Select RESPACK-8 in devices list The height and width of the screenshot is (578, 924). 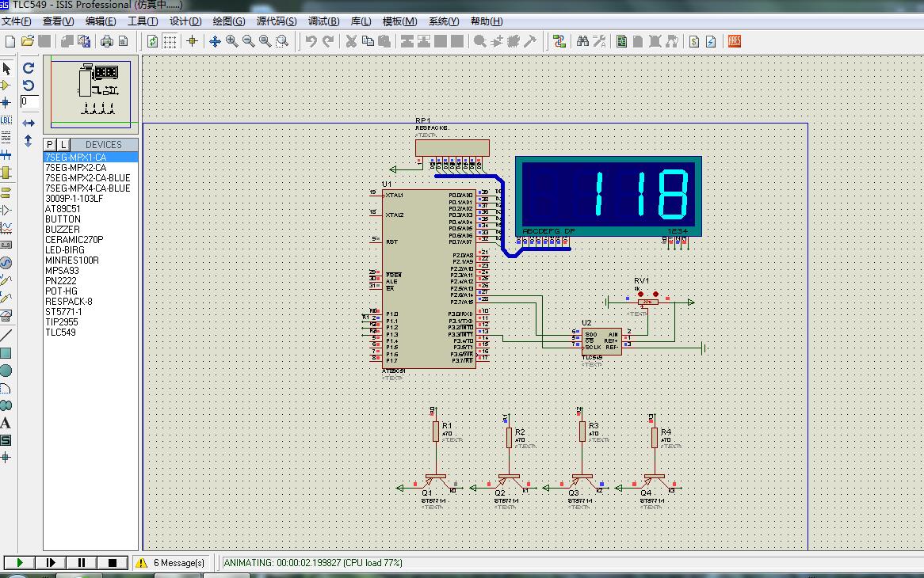(x=68, y=302)
